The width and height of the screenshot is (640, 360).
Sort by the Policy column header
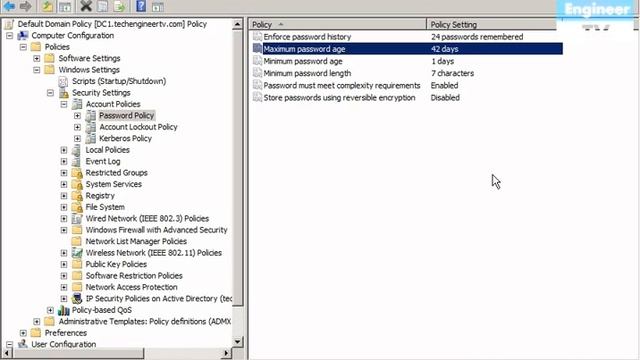tap(338, 24)
